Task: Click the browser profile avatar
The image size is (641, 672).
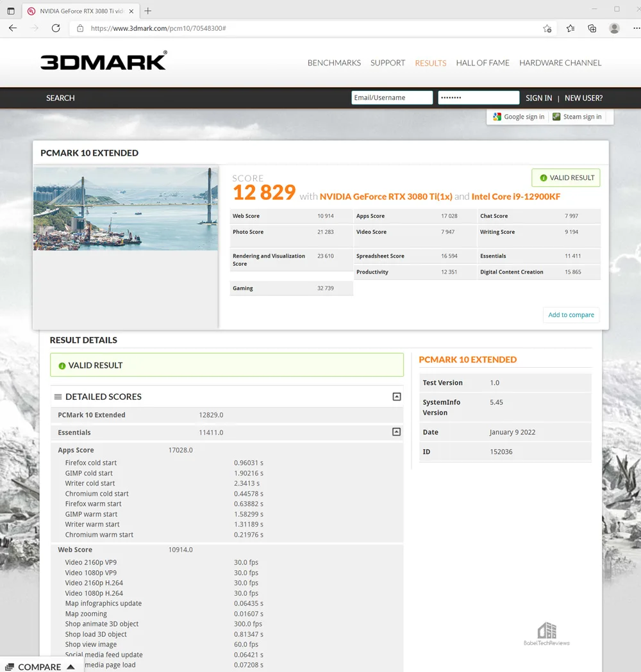Action: click(x=615, y=28)
